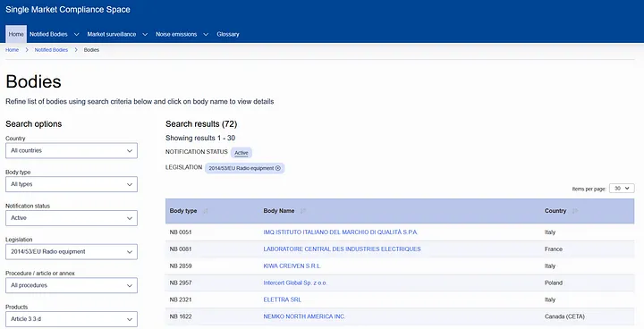Click the Canada (CETA) country cell
The width and height of the screenshot is (644, 329).
click(564, 316)
